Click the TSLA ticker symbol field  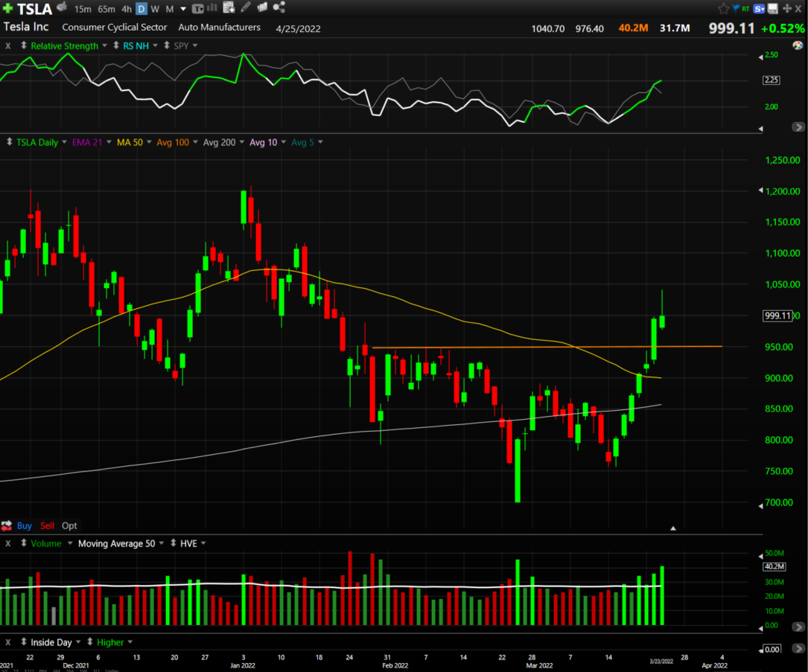click(35, 9)
